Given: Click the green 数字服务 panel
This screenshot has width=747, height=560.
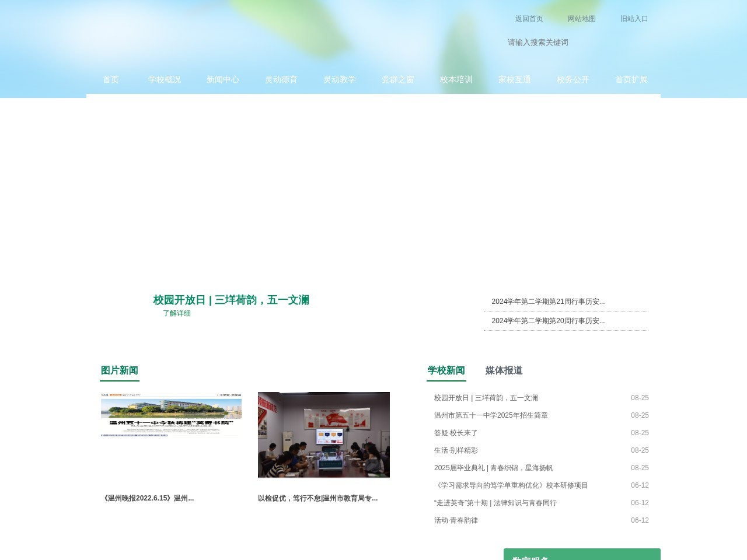Looking at the screenshot, I should click(x=582, y=554).
